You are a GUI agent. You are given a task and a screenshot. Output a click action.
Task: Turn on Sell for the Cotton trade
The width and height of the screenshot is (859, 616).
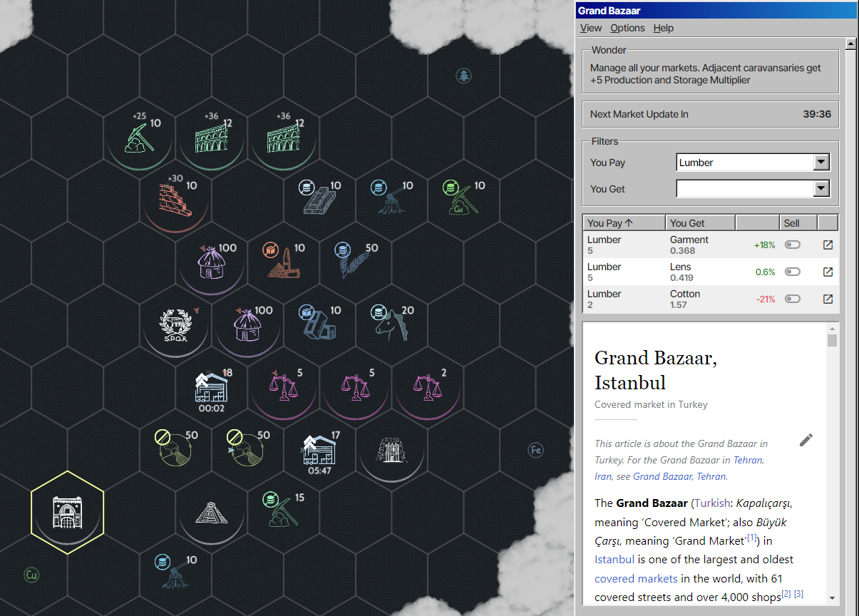click(x=792, y=299)
